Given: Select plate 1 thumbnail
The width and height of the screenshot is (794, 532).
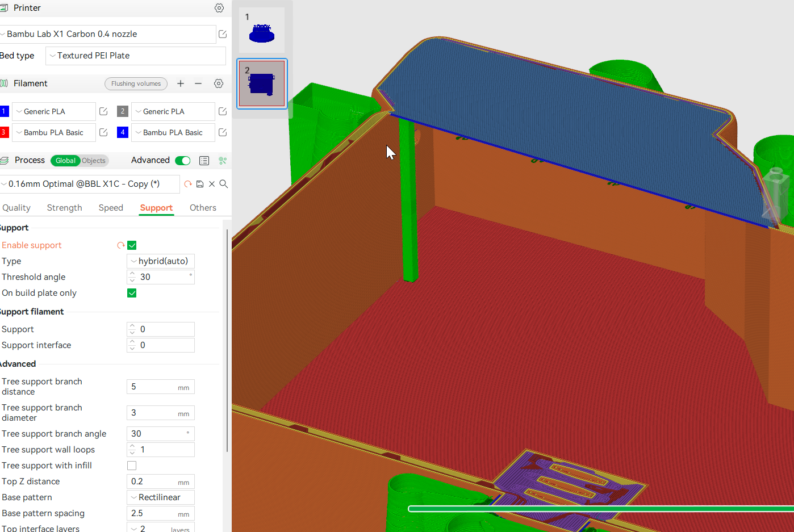Looking at the screenshot, I should [262, 30].
